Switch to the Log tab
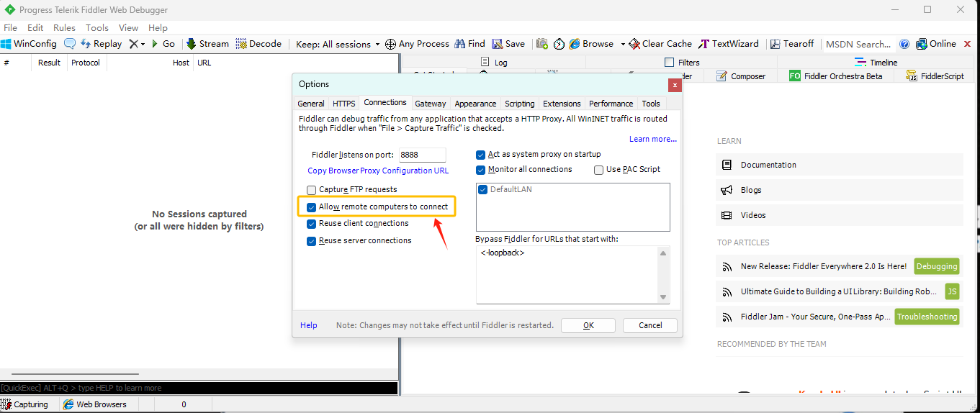The height and width of the screenshot is (413, 980). [x=493, y=63]
